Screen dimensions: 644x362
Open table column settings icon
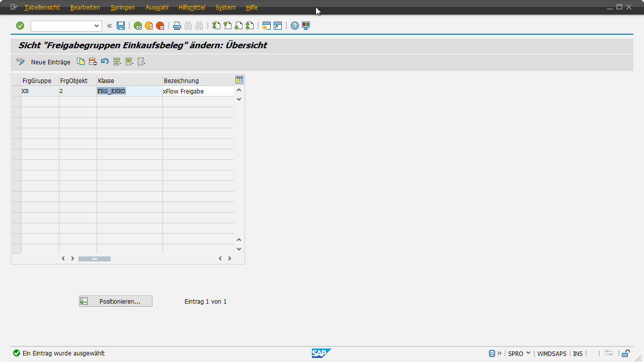coord(239,80)
